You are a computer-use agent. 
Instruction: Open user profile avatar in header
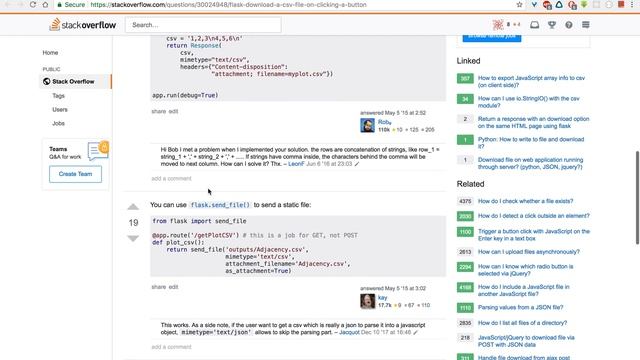click(x=498, y=25)
